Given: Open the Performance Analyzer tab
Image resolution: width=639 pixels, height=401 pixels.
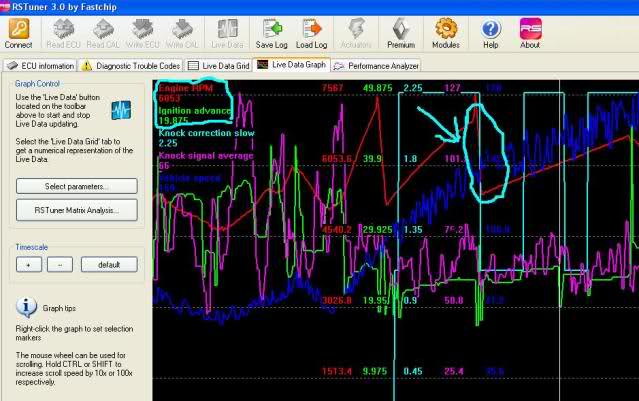Looking at the screenshot, I should [376, 66].
